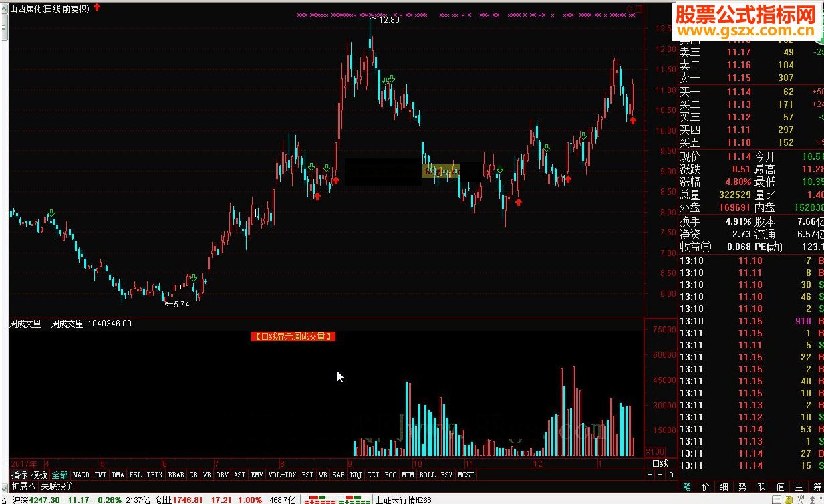The image size is (824, 504).
Task: Select the 笔 tab in quote panel
Action: click(x=687, y=487)
